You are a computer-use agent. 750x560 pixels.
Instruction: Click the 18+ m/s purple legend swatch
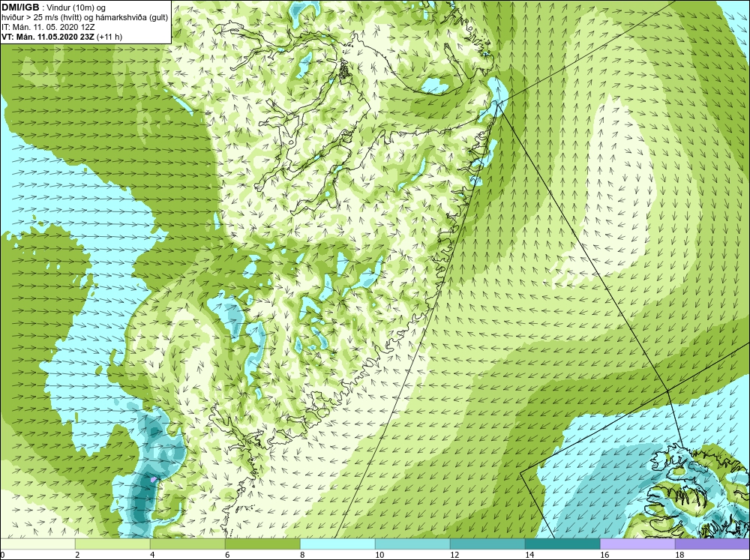point(712,544)
